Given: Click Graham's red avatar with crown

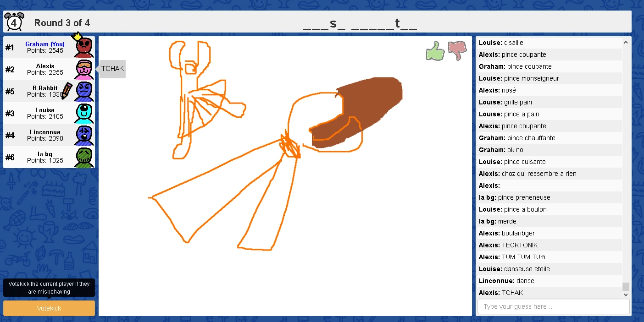Looking at the screenshot, I should coord(84,47).
